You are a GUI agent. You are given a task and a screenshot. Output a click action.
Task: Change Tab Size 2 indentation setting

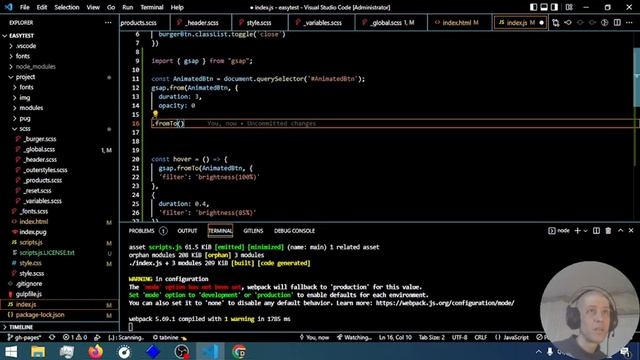431,338
